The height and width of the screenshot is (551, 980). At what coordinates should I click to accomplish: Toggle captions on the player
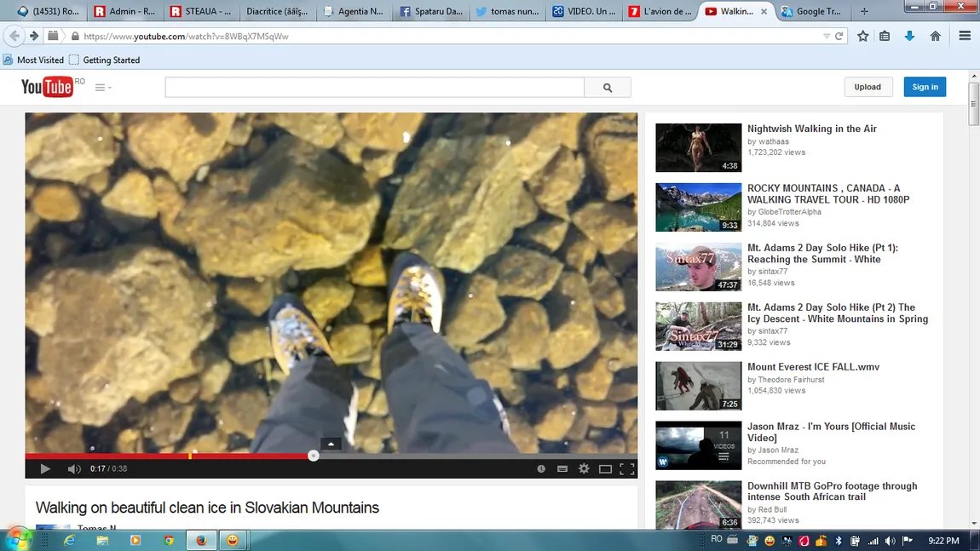tap(562, 468)
